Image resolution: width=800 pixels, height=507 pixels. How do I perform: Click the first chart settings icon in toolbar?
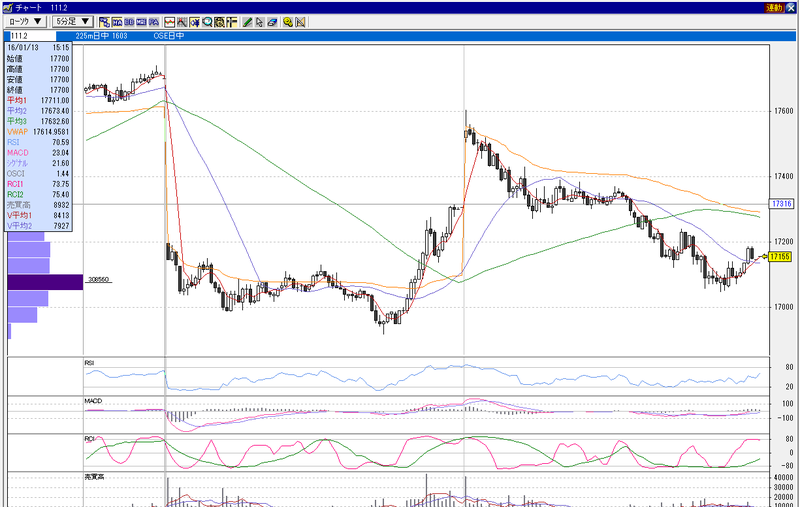(x=105, y=22)
